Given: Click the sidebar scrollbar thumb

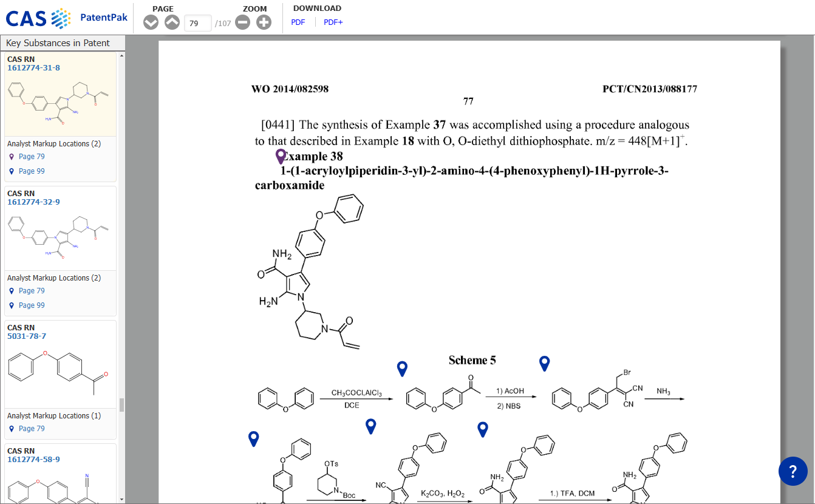Looking at the screenshot, I should (121, 404).
